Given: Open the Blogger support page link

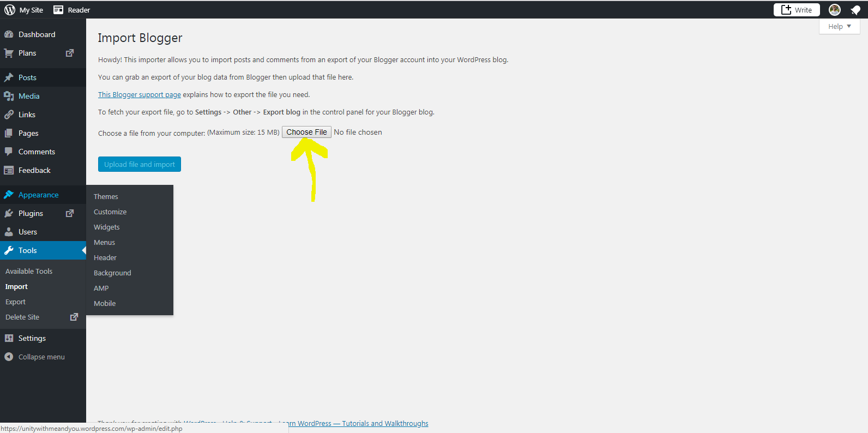Looking at the screenshot, I should coord(140,94).
